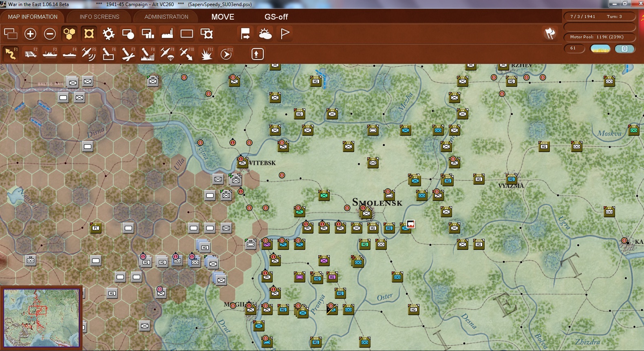
Task: Click the VYAZMA city label
Action: click(x=511, y=186)
